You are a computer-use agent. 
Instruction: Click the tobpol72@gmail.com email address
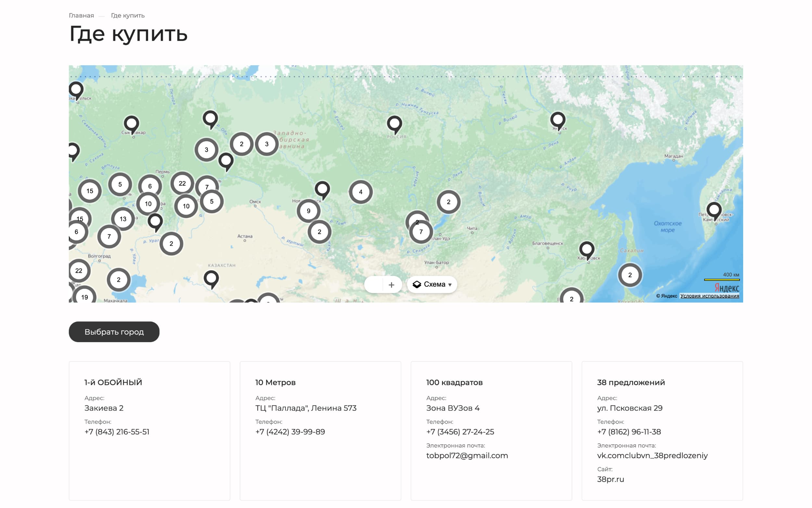click(467, 456)
